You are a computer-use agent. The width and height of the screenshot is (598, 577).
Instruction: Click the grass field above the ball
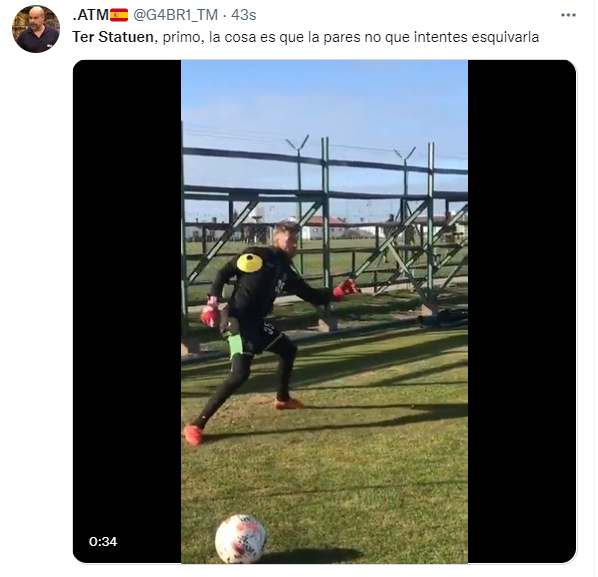(324, 477)
